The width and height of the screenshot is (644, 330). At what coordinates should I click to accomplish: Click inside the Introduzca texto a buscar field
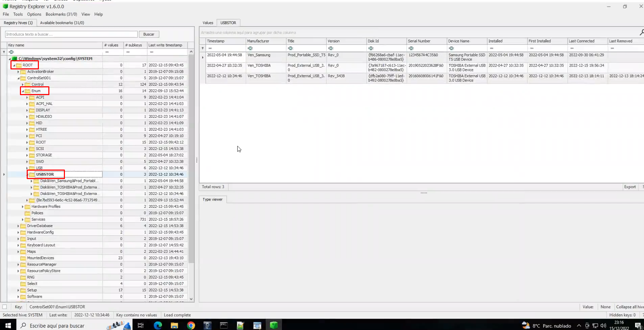tap(70, 34)
